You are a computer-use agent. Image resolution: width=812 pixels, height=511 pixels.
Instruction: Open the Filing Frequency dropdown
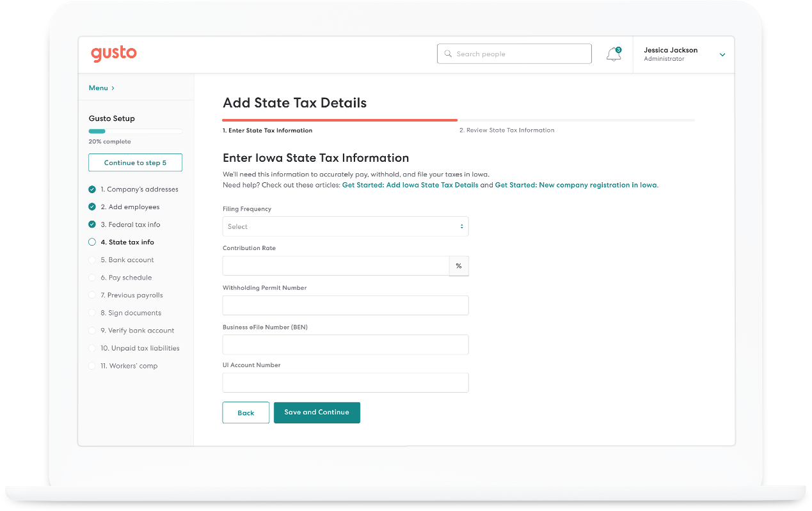[x=345, y=226]
